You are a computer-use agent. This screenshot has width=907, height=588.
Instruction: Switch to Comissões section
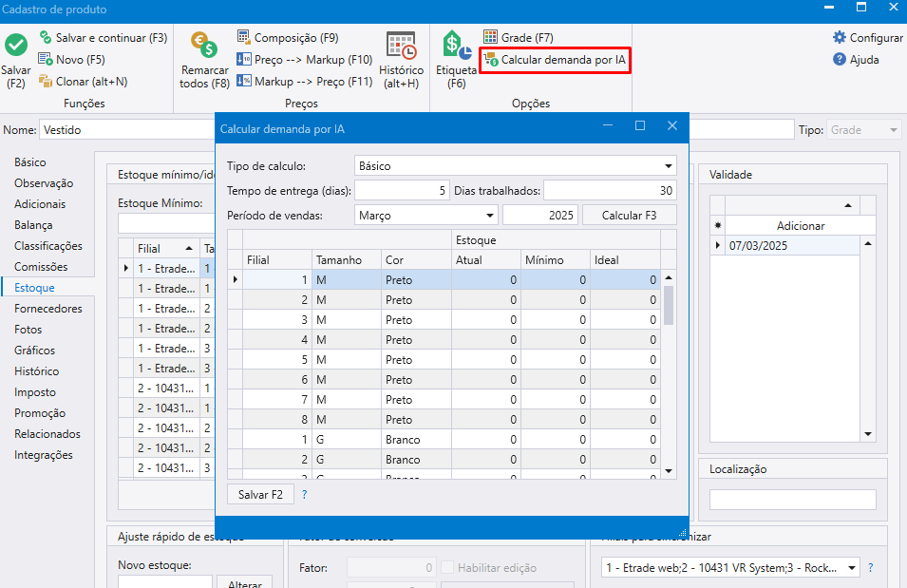(x=41, y=267)
